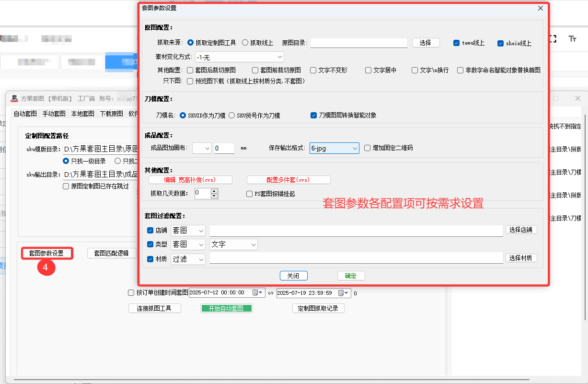This screenshot has width=588, height=384.
Task: Uncheck 刀模图层转换智能对象 option
Action: pos(313,115)
